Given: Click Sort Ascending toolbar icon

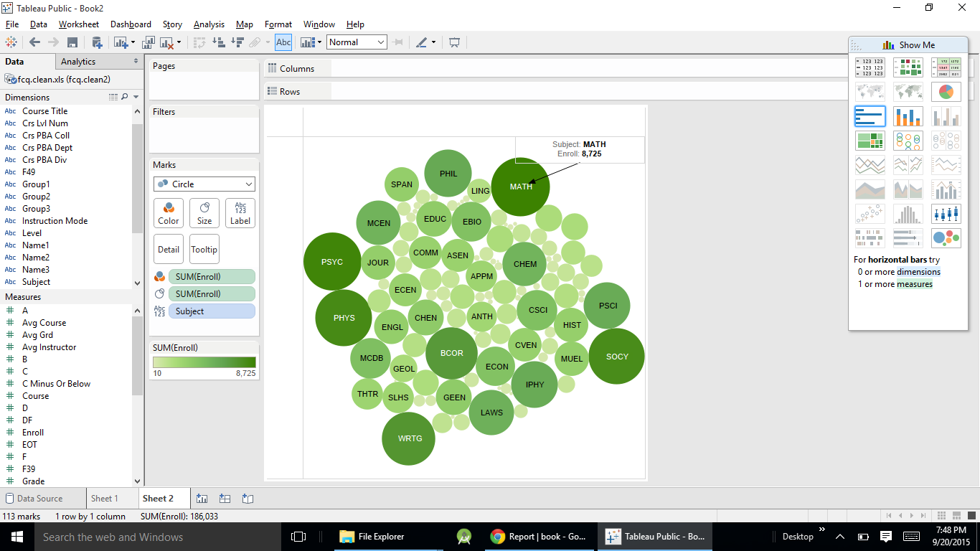Looking at the screenshot, I should coord(218,42).
